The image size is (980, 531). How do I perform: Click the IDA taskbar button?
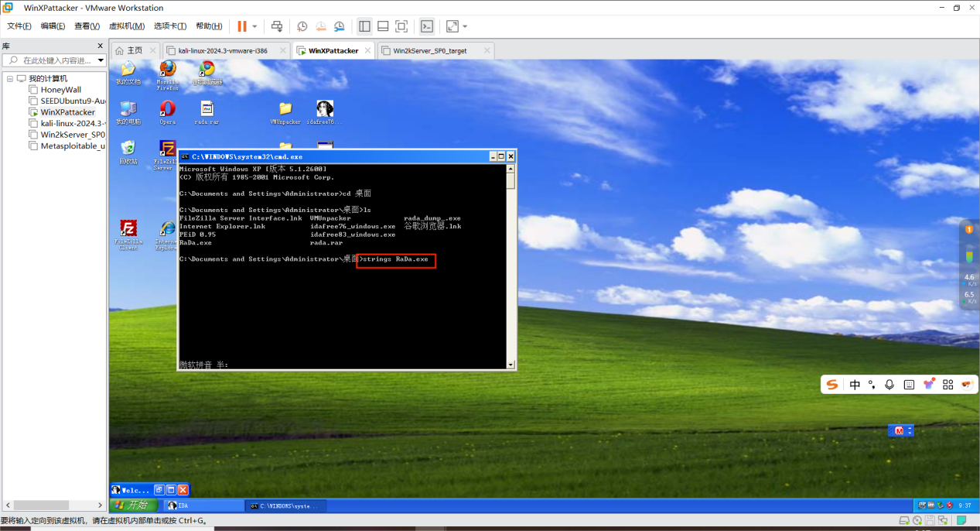click(x=204, y=505)
